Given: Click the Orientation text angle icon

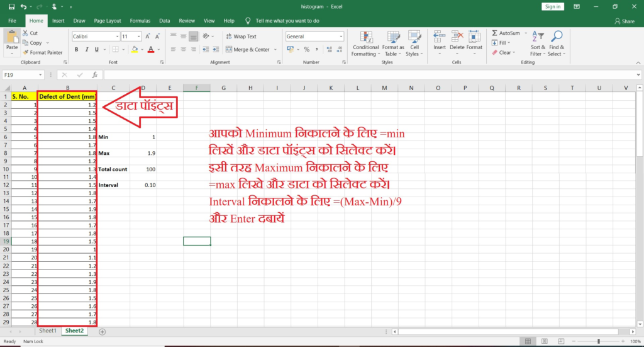Looking at the screenshot, I should (x=206, y=36).
